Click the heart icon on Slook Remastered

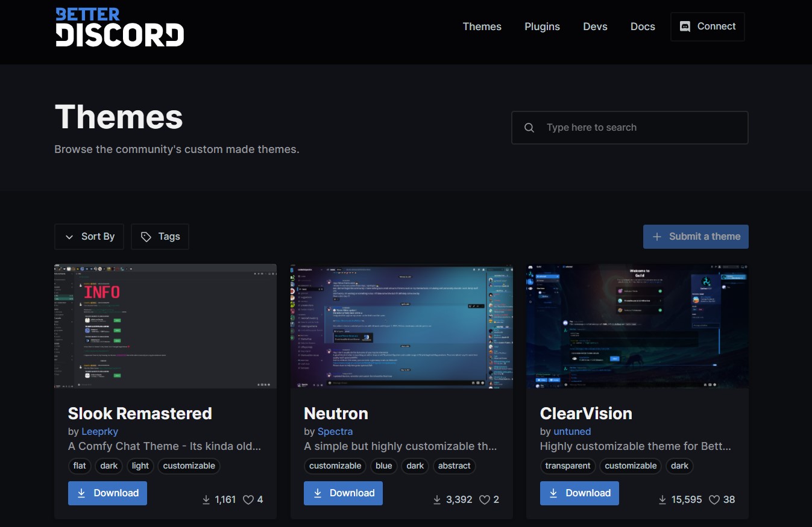pyautogui.click(x=248, y=499)
